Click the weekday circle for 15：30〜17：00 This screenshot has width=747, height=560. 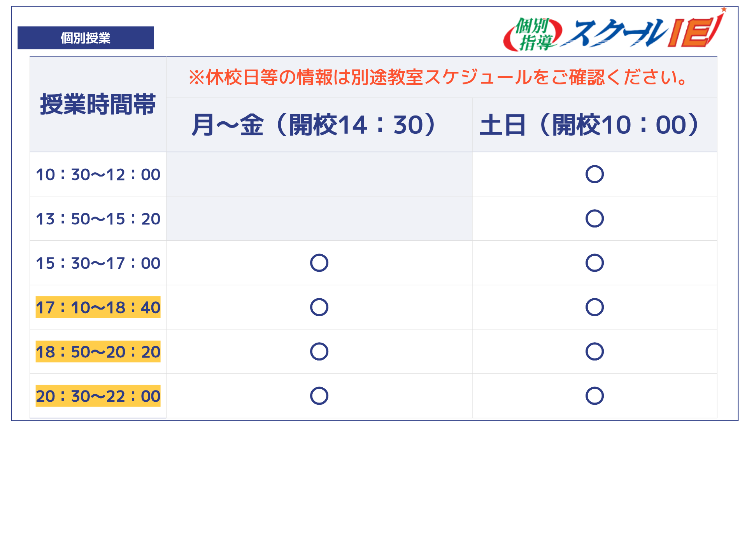click(x=319, y=263)
